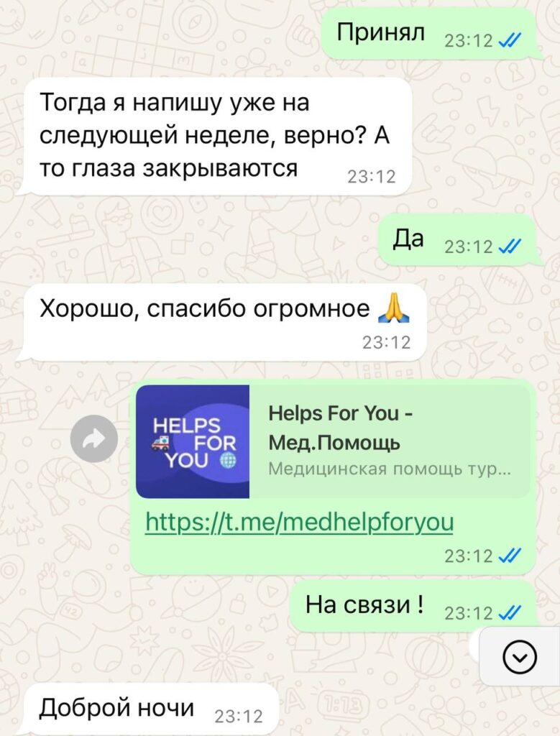Screen dimensions: 560x736
Task: Tap the forward arrow beside link preview
Action: coord(94,439)
